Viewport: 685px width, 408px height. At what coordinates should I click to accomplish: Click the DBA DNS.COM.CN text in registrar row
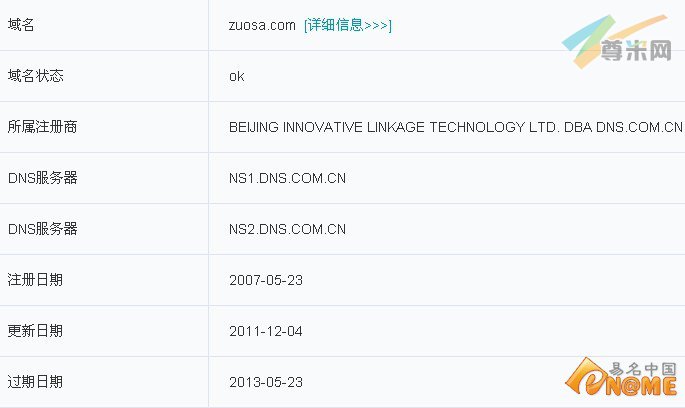pos(623,127)
